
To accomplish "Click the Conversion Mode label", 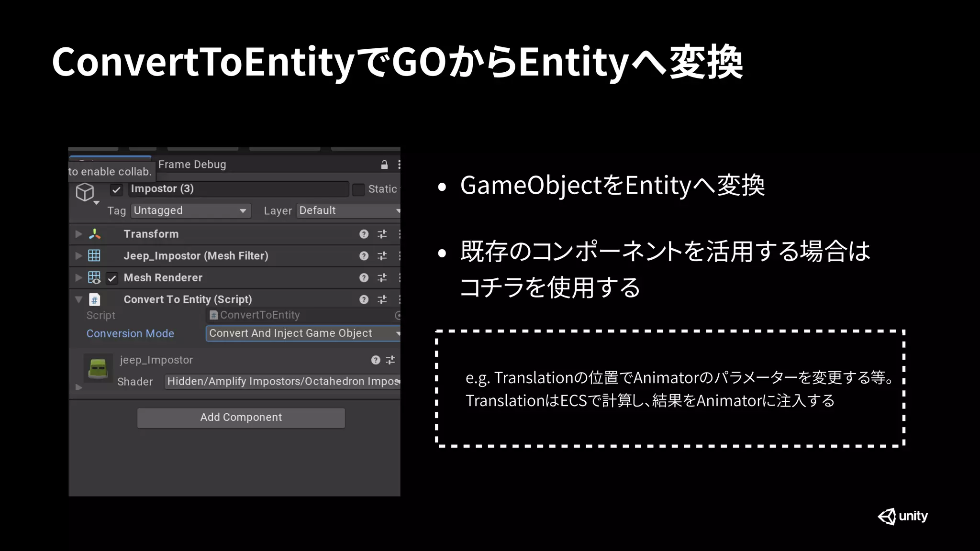I will 130,333.
